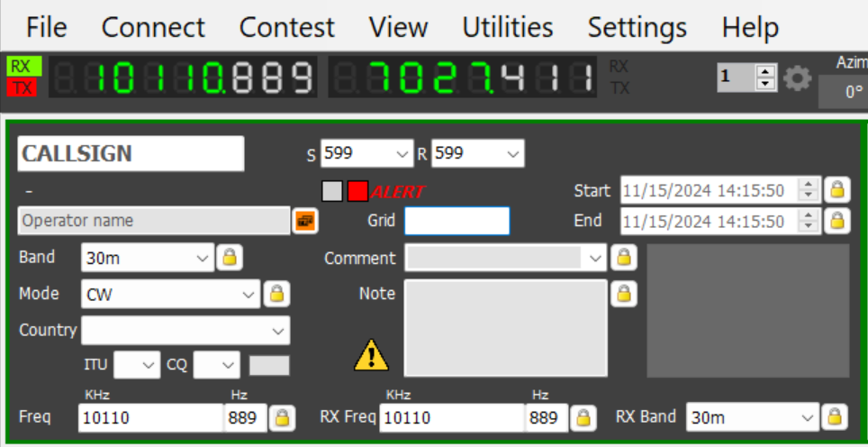This screenshot has height=447, width=868.
Task: Increase the spinner showing value 1
Action: (765, 71)
